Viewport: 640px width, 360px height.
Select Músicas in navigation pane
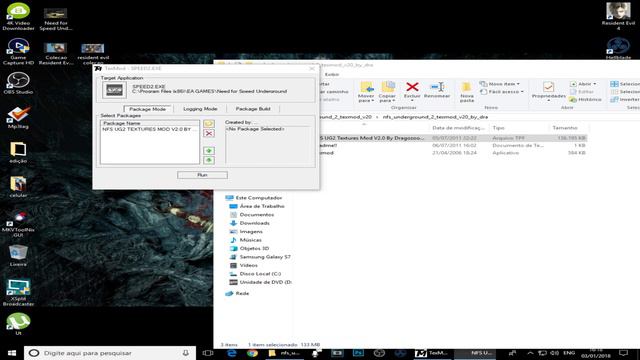pyautogui.click(x=246, y=240)
